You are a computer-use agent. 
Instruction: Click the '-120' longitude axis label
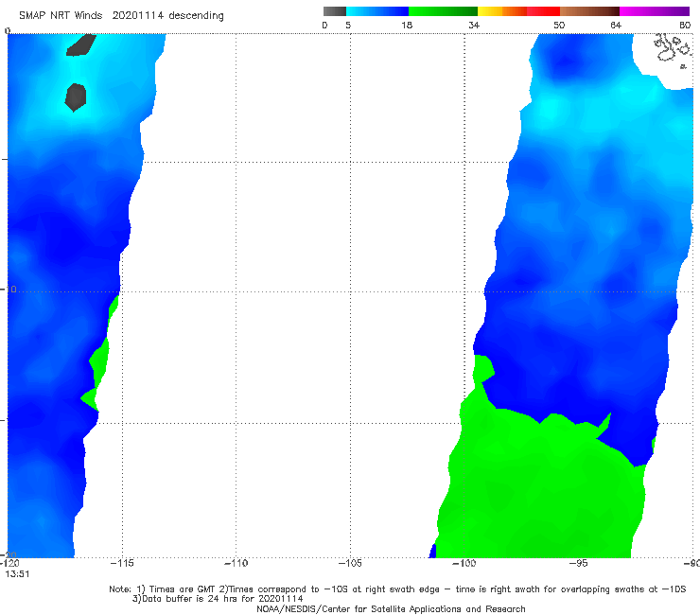[10, 563]
